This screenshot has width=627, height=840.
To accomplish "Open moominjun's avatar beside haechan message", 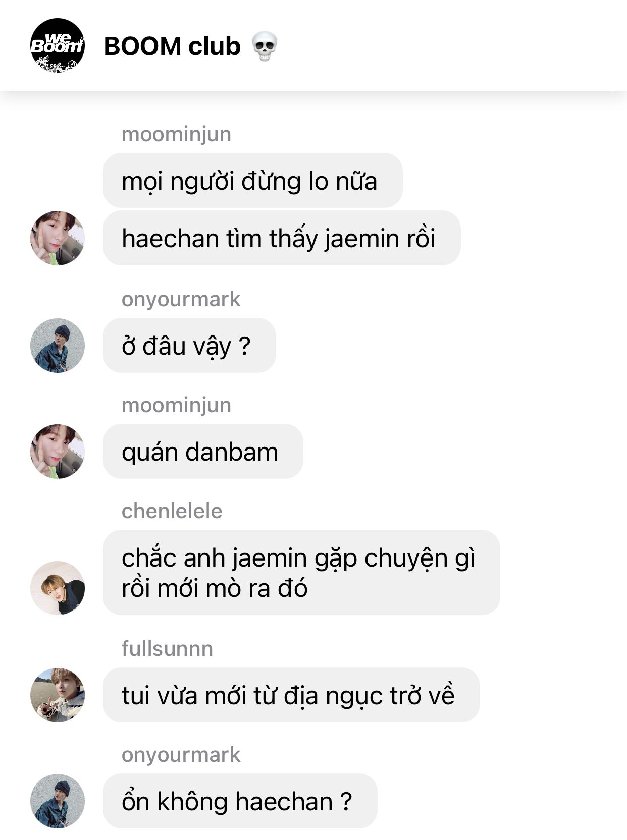I will (x=58, y=238).
